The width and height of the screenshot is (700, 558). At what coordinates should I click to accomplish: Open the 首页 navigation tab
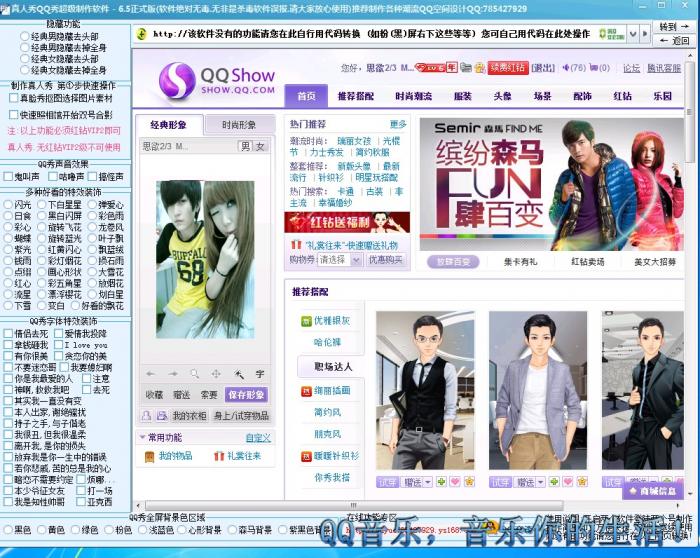tap(306, 96)
